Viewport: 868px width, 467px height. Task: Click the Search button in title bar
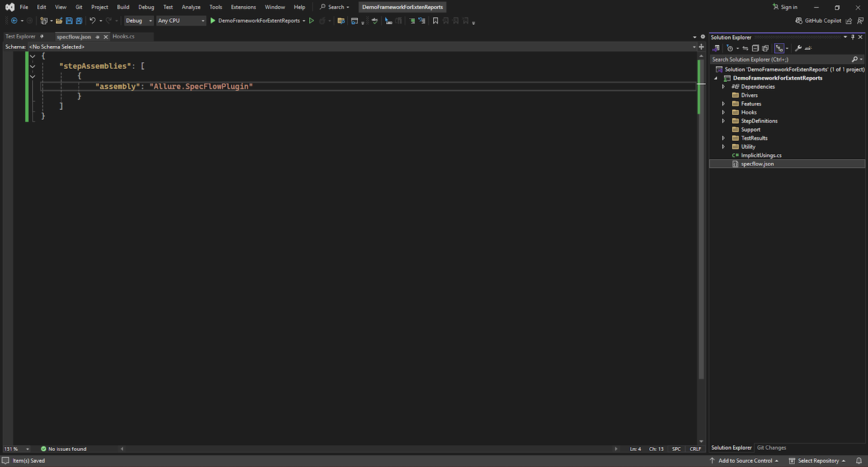click(x=335, y=7)
